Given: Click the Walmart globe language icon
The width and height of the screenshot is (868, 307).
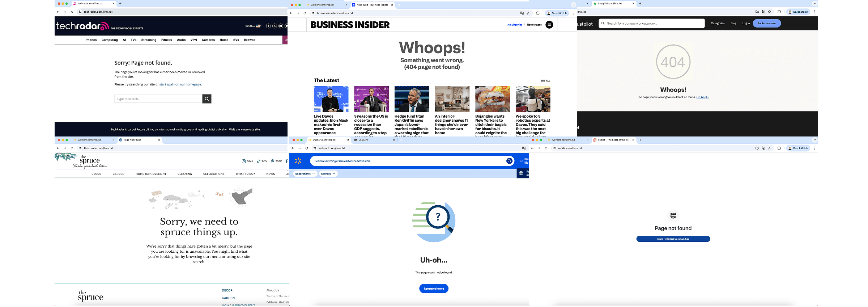Looking at the screenshot, I should (521, 173).
